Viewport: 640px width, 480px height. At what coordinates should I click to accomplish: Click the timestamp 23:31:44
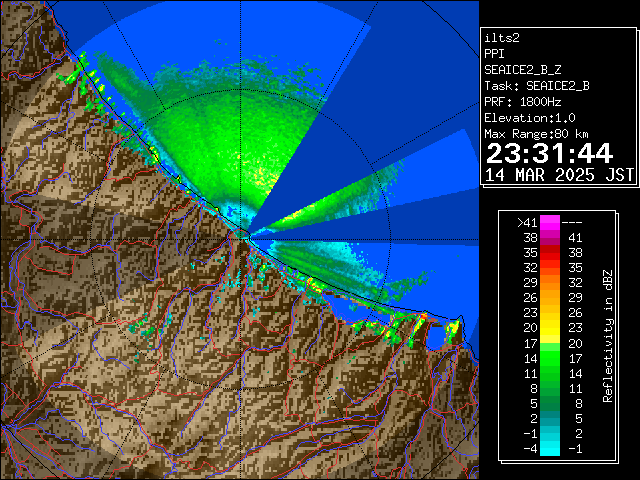click(x=549, y=153)
